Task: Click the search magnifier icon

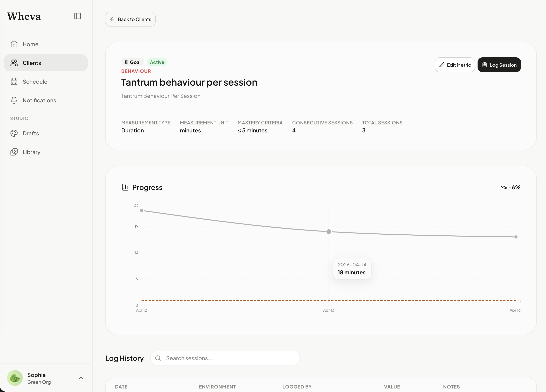Action: pos(158,358)
